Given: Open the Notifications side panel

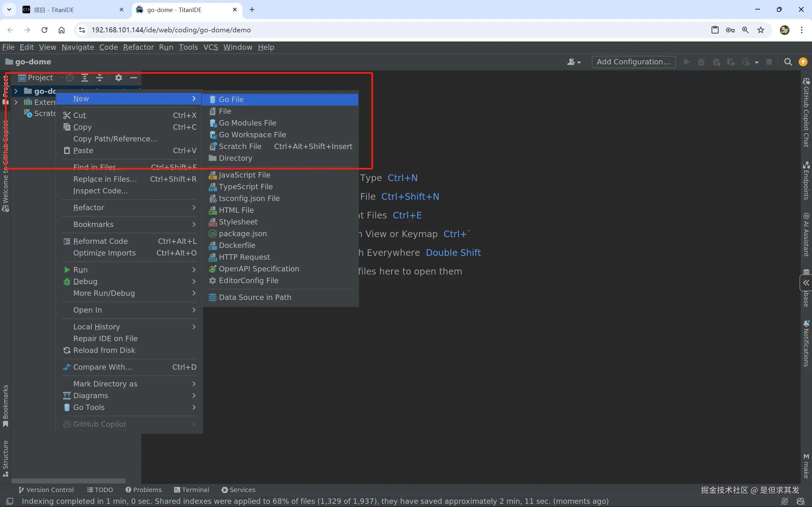Looking at the screenshot, I should [x=806, y=344].
